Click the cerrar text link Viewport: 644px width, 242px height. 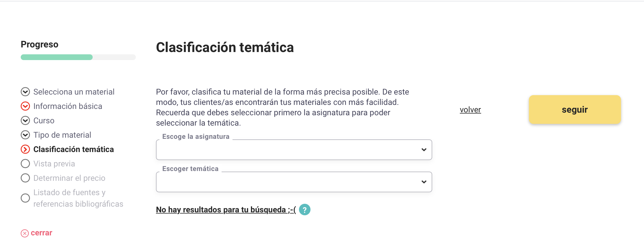click(x=41, y=233)
